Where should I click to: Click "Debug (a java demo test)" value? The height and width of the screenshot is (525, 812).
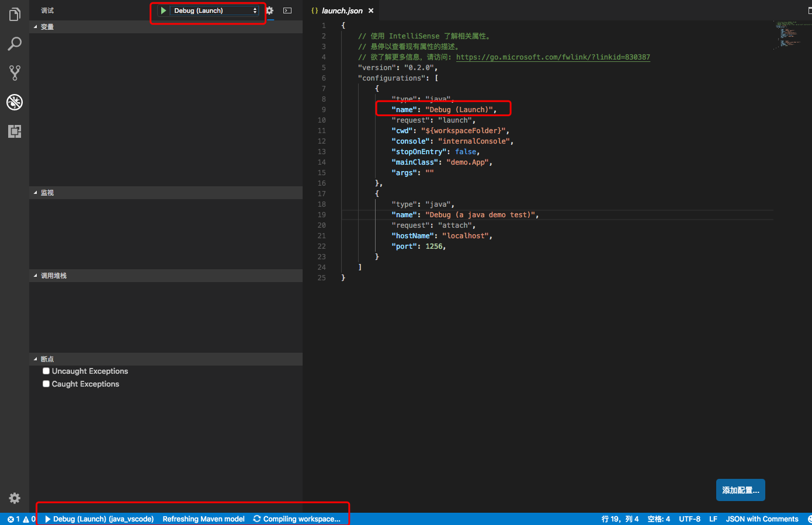pos(480,215)
